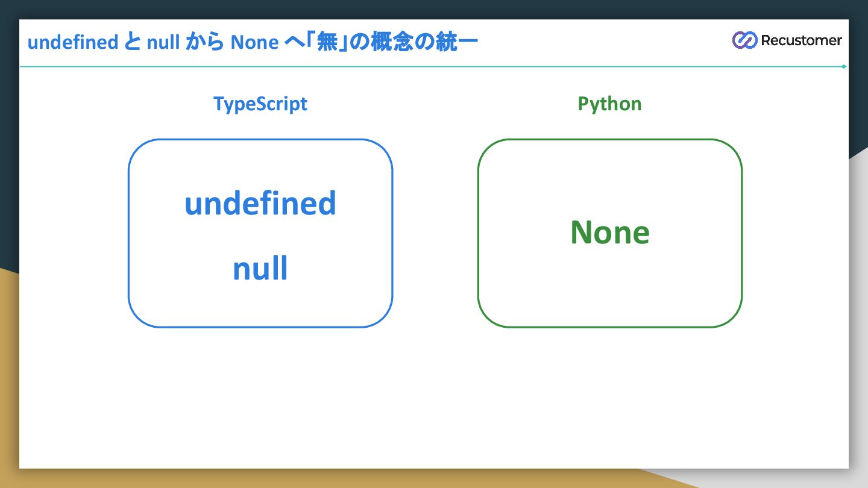Viewport: 868px width, 488px height.
Task: Select the word null in the blue box
Action: pos(260,268)
